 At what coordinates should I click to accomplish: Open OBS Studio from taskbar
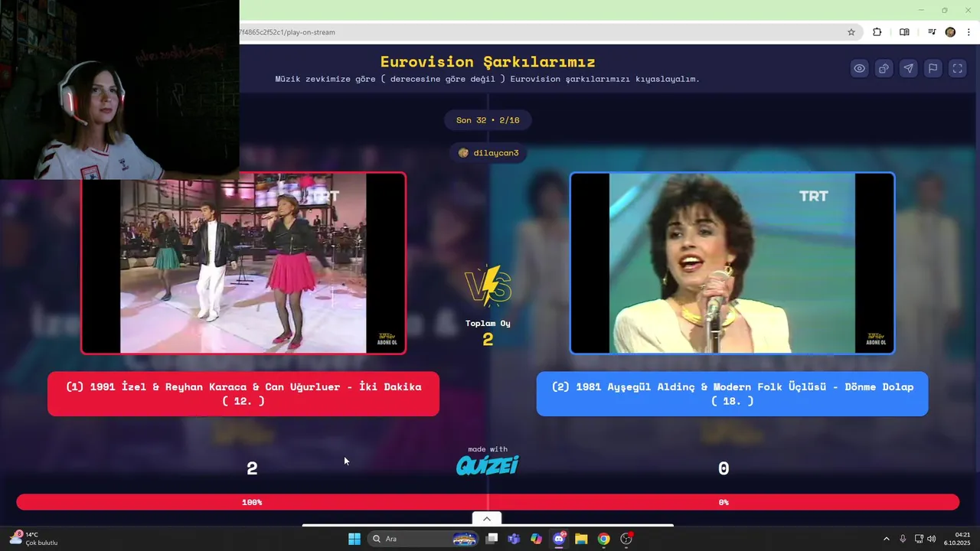tap(626, 539)
